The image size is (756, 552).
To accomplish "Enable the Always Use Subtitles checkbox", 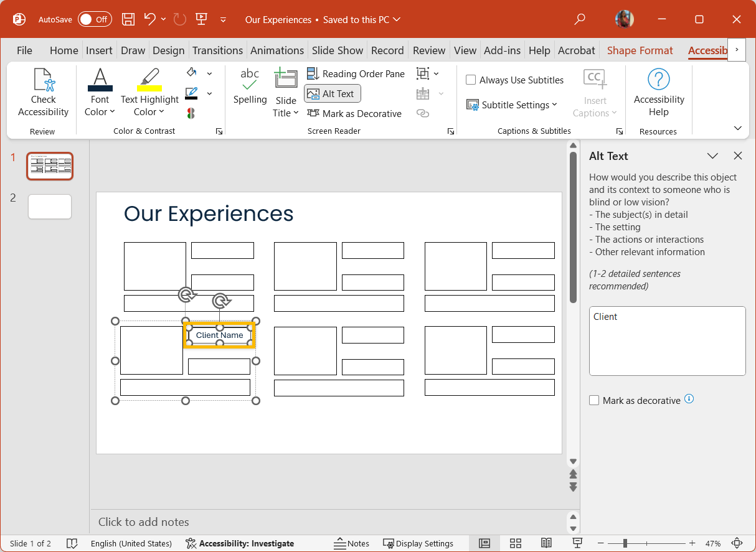I will 471,80.
